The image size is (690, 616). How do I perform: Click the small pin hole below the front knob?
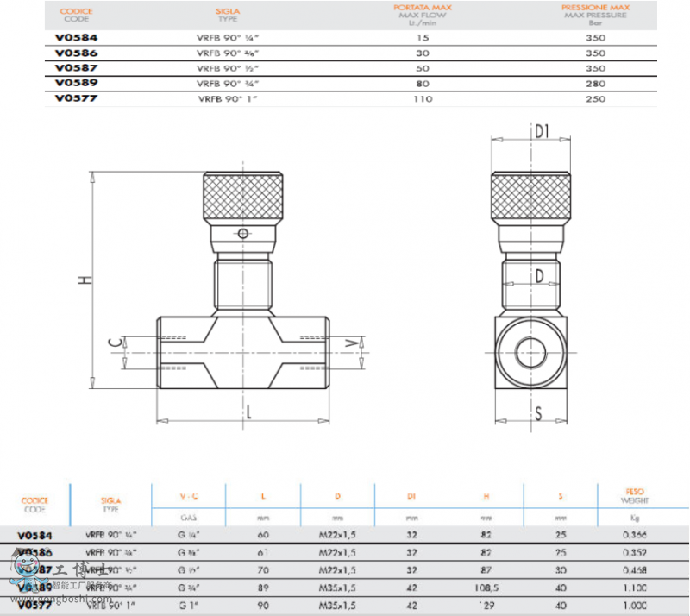244,234
